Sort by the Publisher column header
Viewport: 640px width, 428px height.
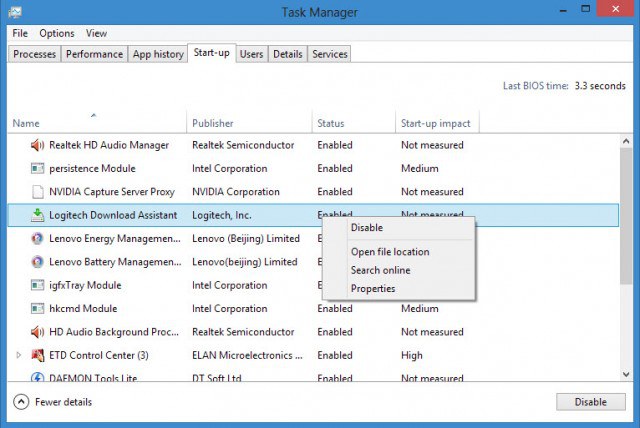pos(249,123)
